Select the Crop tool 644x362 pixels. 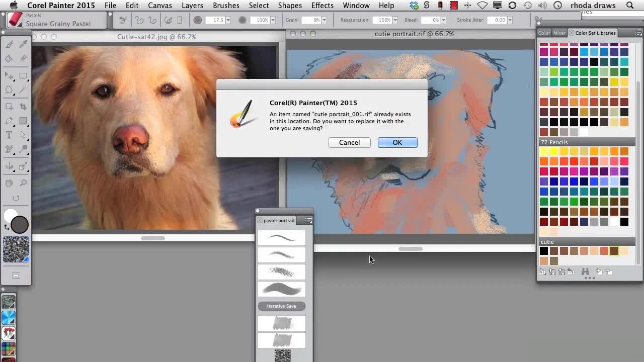[x=23, y=107]
